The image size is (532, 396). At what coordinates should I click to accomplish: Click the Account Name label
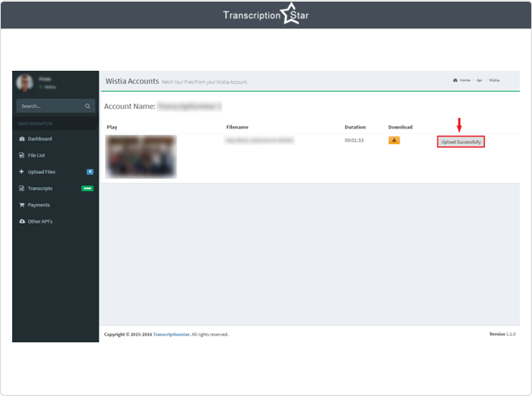(x=129, y=107)
